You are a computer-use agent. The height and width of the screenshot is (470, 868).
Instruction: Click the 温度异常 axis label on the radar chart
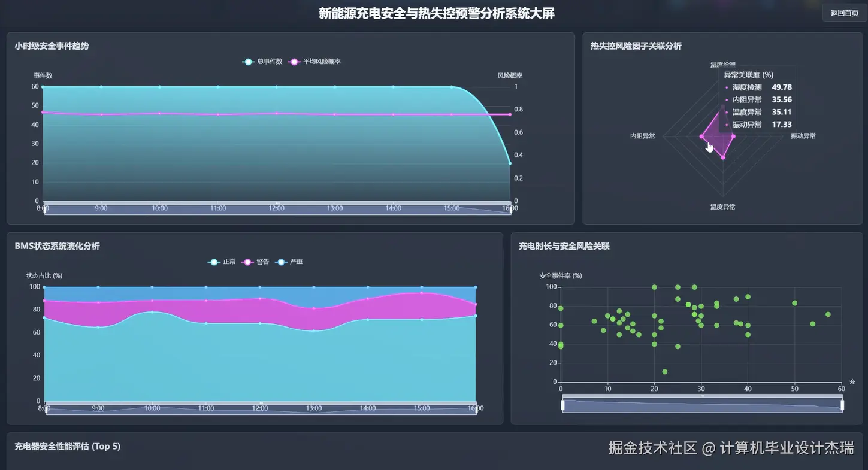(x=722, y=207)
